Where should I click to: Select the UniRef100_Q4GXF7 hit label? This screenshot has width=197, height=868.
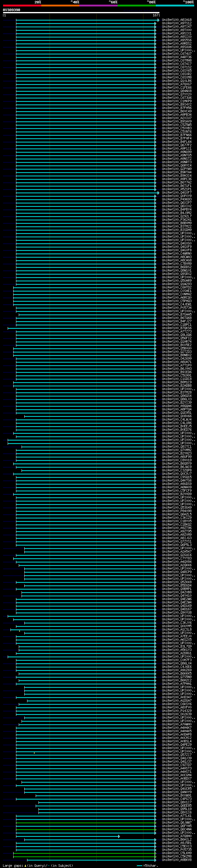pos(176,192)
